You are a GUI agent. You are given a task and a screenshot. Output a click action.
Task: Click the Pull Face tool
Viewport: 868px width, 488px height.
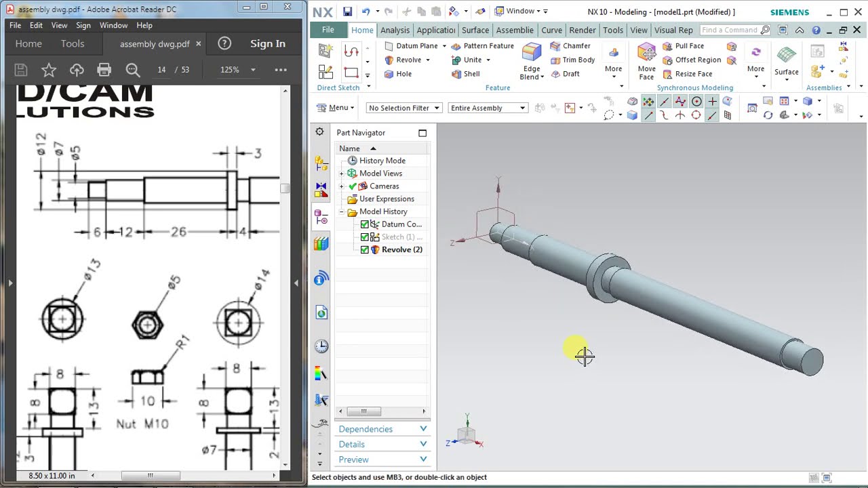[684, 45]
